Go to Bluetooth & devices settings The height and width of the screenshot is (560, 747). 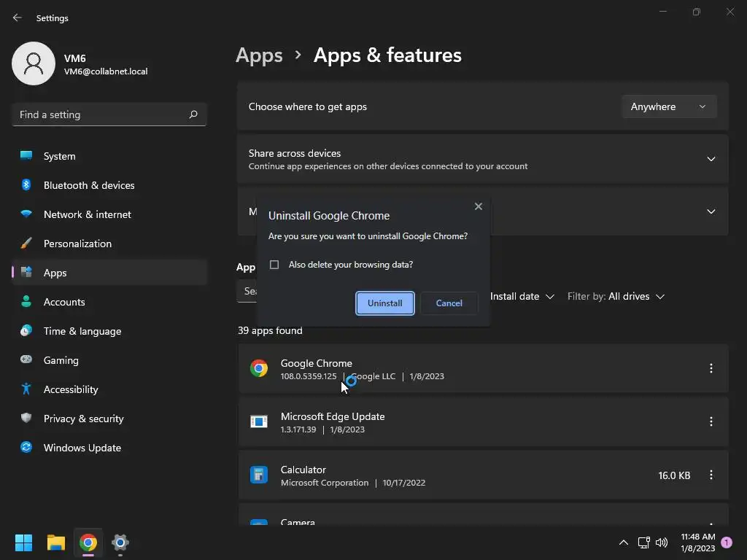(89, 185)
